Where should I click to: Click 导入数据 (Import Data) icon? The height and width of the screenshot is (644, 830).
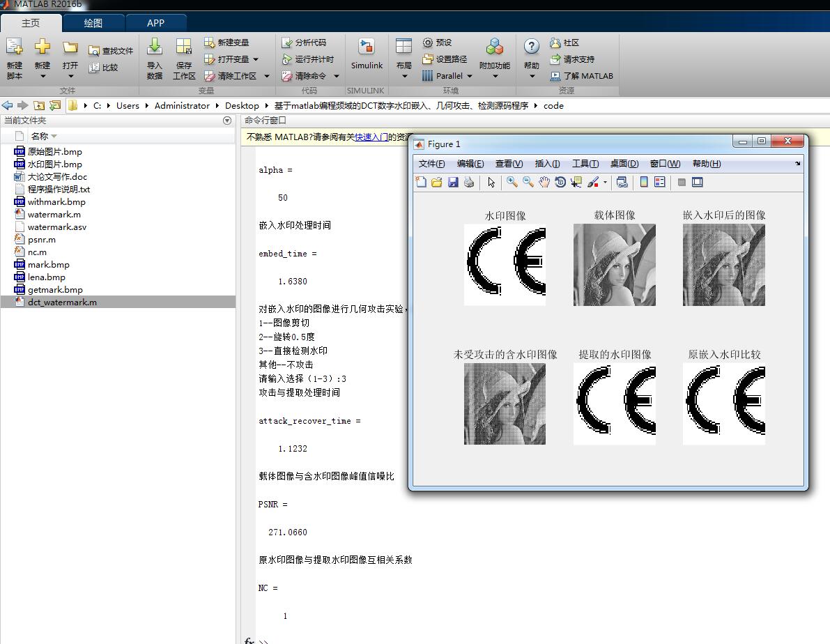point(155,47)
